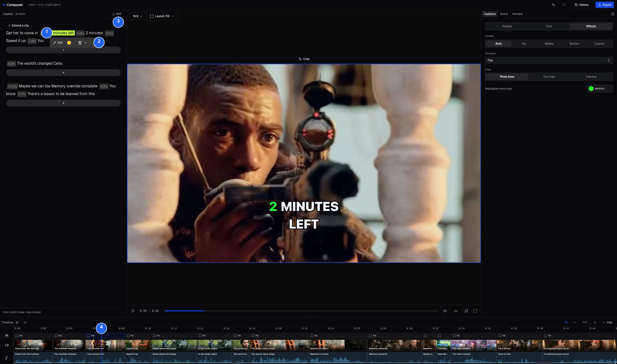Click the yellow highlight dot in word popup
617x364 pixels.
click(69, 43)
